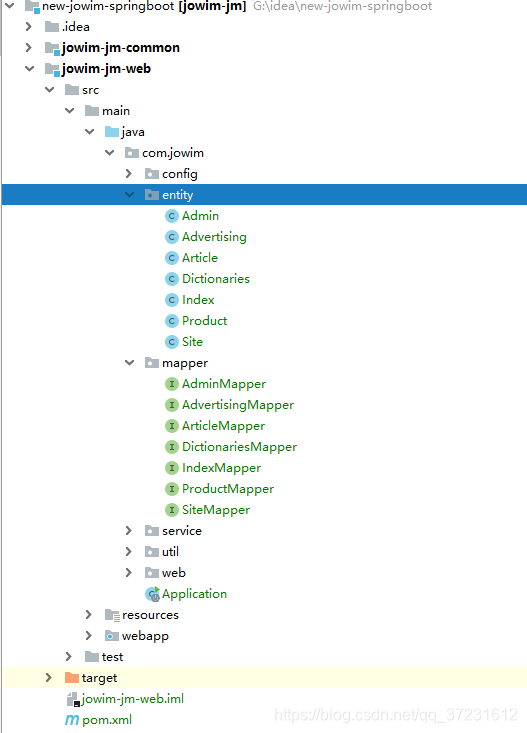
Task: Select the jowim-jm-web.iml file name
Action: click(133, 699)
